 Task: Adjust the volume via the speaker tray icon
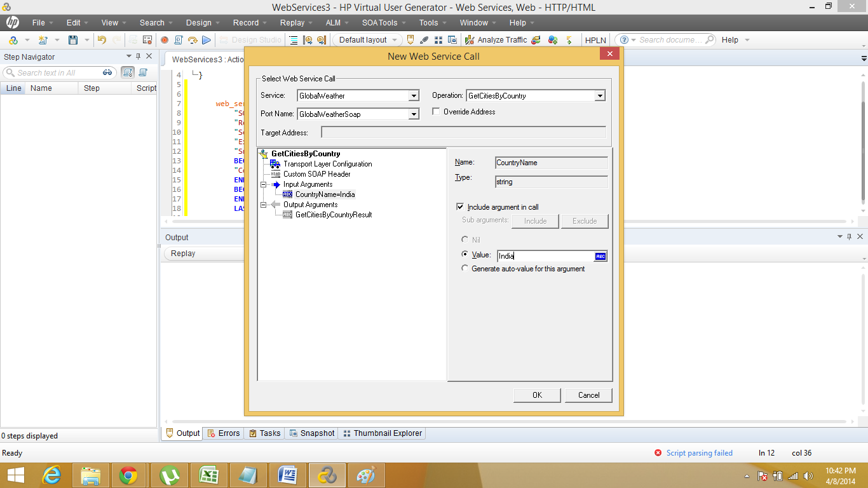(x=808, y=475)
